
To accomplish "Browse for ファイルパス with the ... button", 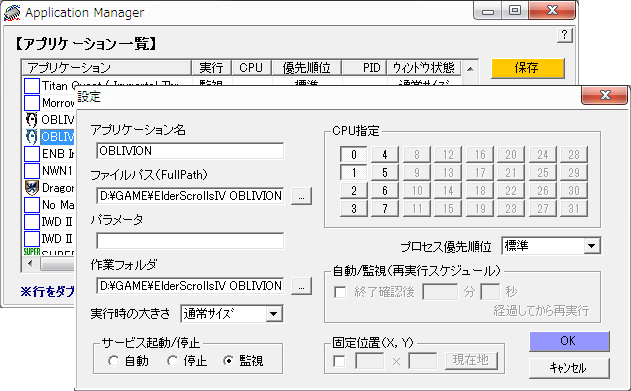I will 301,196.
